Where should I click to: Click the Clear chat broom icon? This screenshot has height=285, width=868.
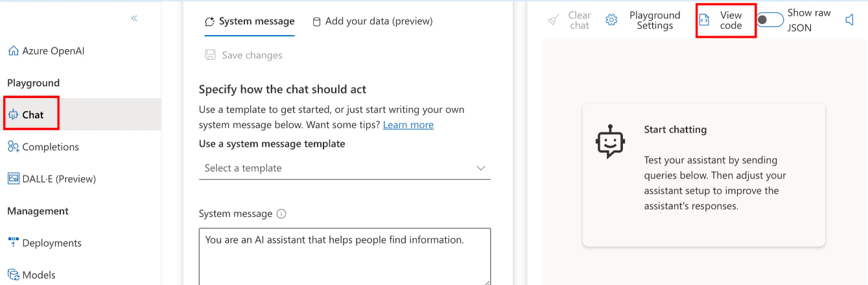click(x=554, y=20)
